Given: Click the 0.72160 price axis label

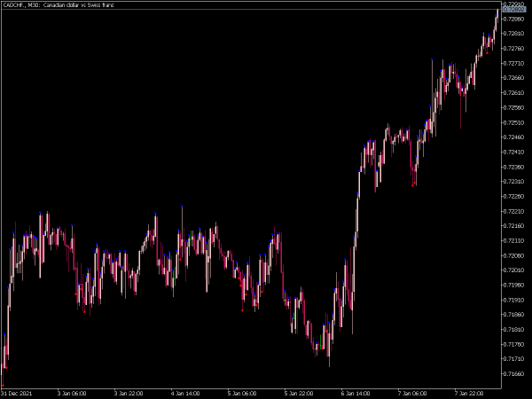Looking at the screenshot, I should [514, 226].
